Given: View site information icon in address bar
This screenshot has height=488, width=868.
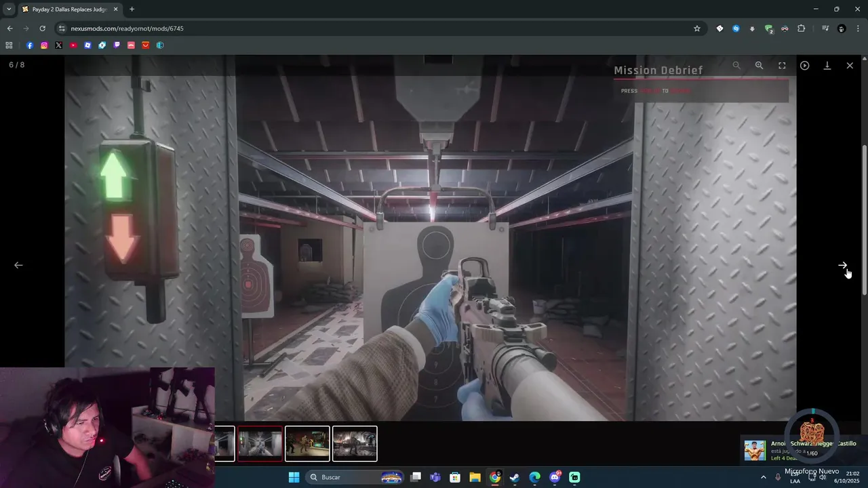Looking at the screenshot, I should tap(62, 28).
